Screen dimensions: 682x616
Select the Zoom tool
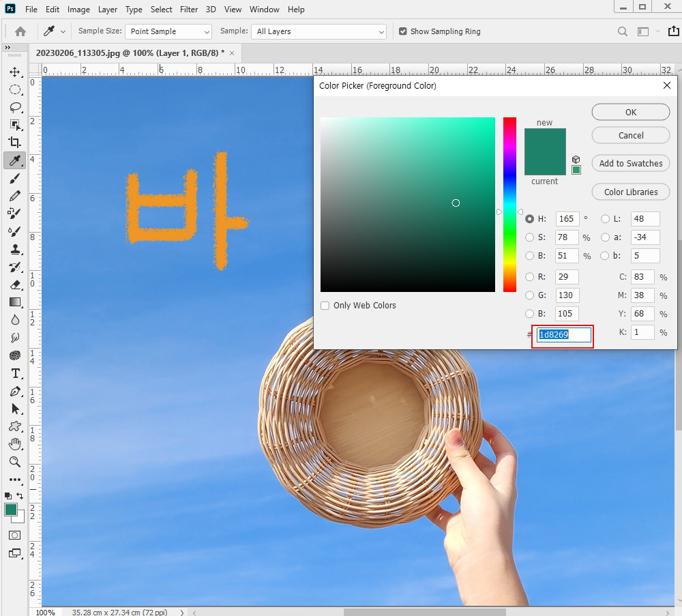tap(15, 462)
